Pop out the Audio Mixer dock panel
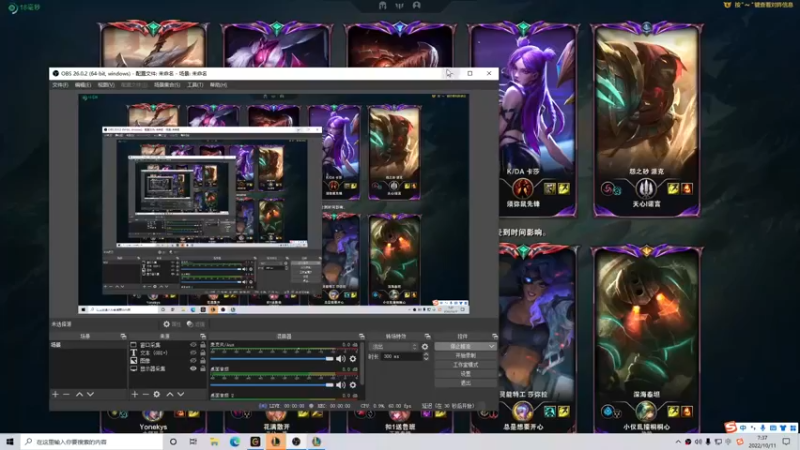Viewport: 800px width, 450px height. click(361, 336)
